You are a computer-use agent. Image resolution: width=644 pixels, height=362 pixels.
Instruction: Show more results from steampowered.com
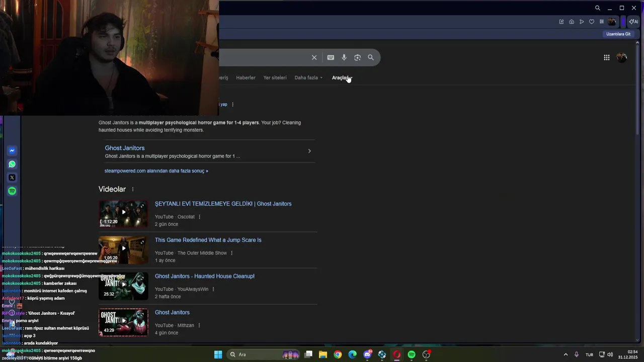[156, 171]
